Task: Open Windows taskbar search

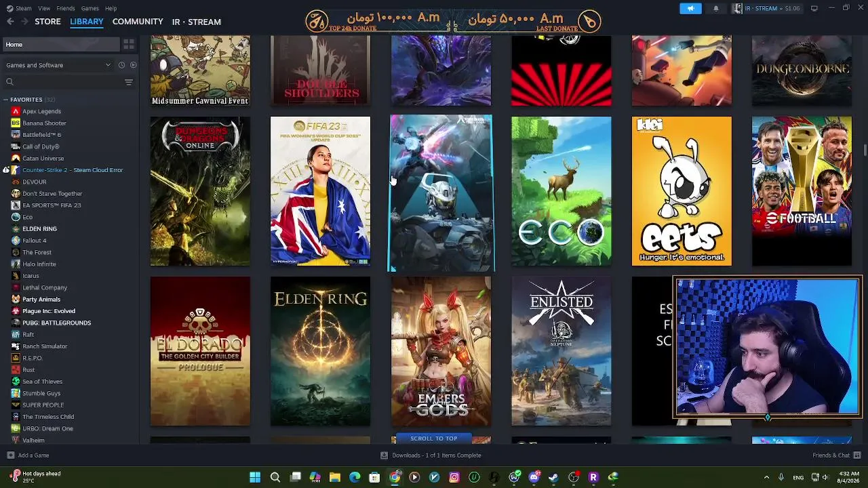Action: coord(275,477)
